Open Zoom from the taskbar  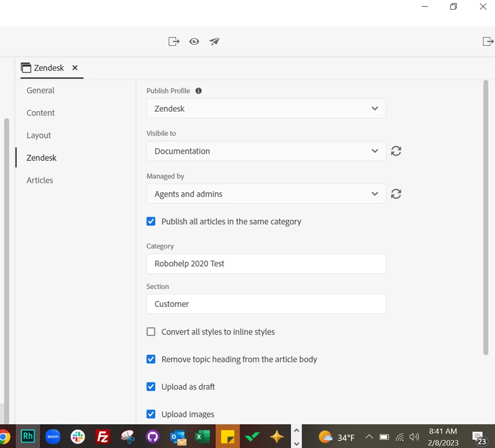53,437
